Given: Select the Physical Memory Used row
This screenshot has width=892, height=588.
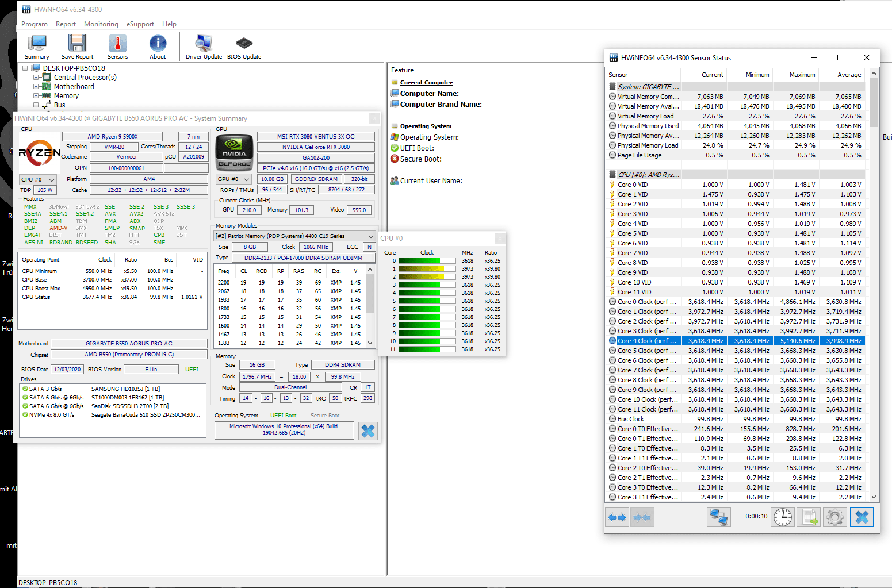Looking at the screenshot, I should pyautogui.click(x=736, y=126).
